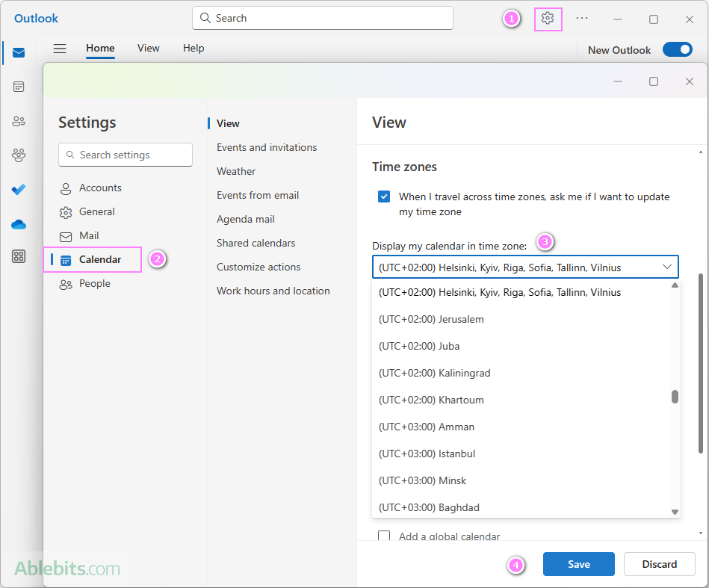
Task: Open OneDrive from the navigation bar
Action: coord(19,224)
